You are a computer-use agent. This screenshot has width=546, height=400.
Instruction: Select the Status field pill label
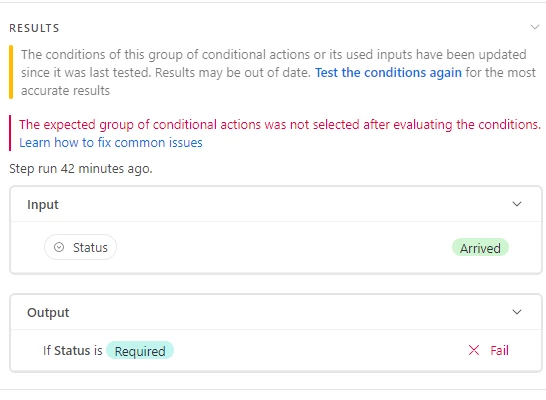[x=80, y=247]
